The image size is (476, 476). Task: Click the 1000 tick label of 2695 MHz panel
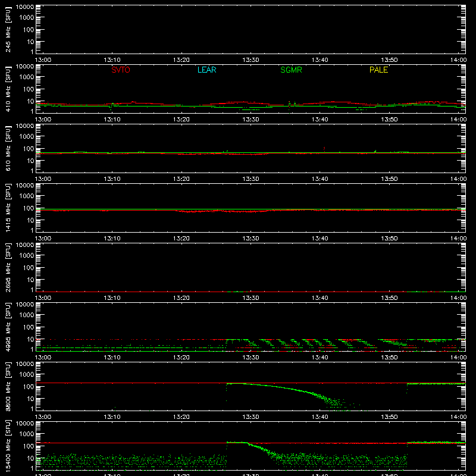pyautogui.click(x=26, y=256)
